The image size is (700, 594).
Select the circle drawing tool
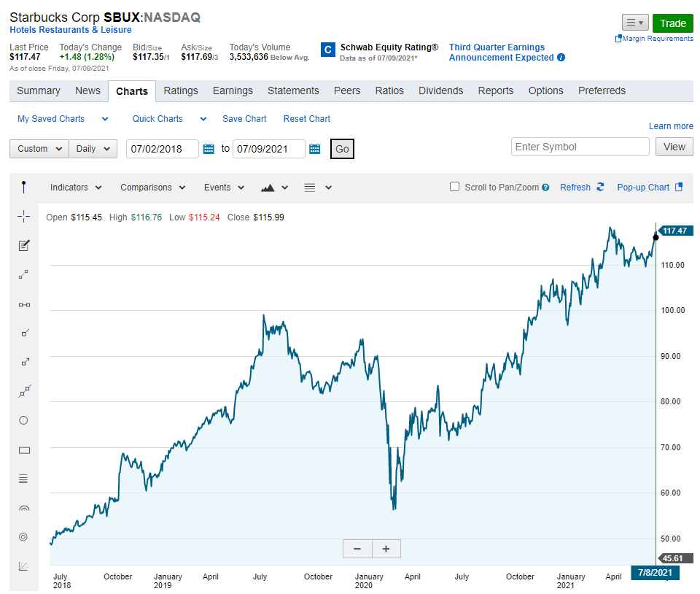(23, 420)
